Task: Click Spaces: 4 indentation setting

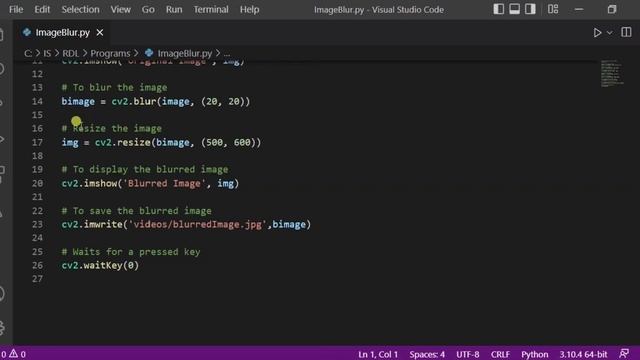Action: (x=427, y=354)
